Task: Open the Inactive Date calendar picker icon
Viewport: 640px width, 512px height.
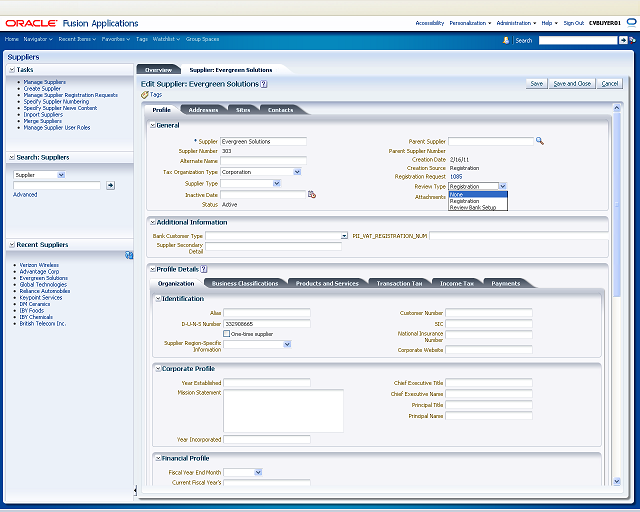Action: click(312, 194)
